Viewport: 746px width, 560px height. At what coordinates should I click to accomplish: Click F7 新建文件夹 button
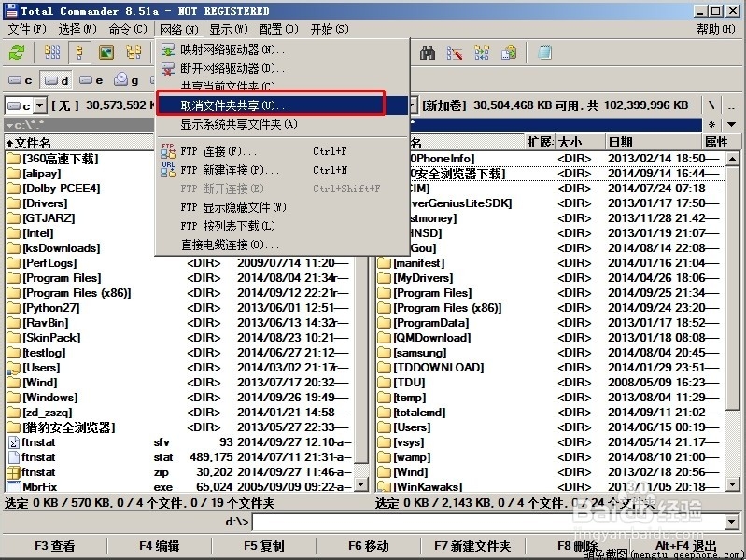point(472,546)
